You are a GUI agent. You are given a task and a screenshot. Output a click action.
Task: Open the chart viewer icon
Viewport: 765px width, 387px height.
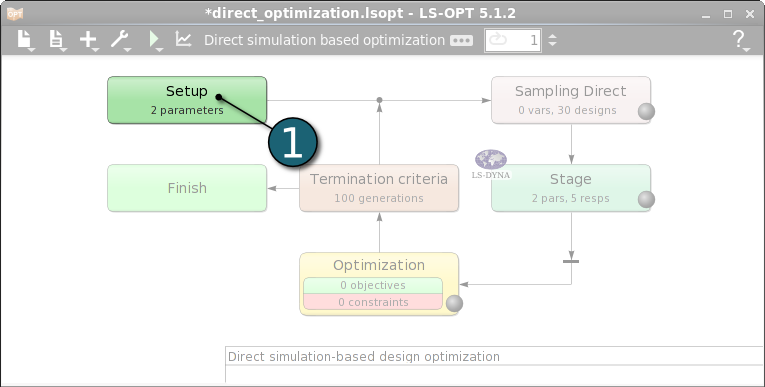pyautogui.click(x=183, y=39)
